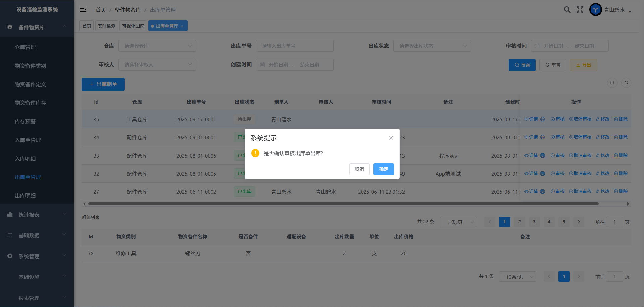644x307 pixels.
Task: Click the header search magnifier icon
Action: click(567, 10)
